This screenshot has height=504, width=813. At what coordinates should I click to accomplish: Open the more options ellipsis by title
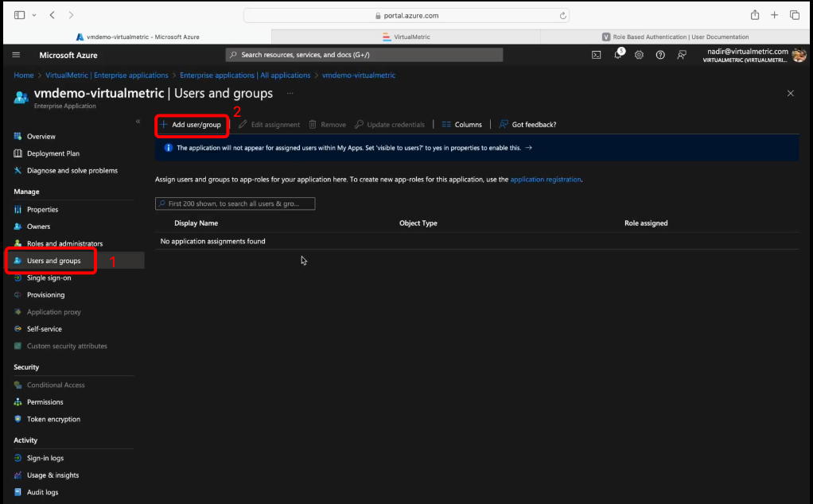pyautogui.click(x=290, y=93)
